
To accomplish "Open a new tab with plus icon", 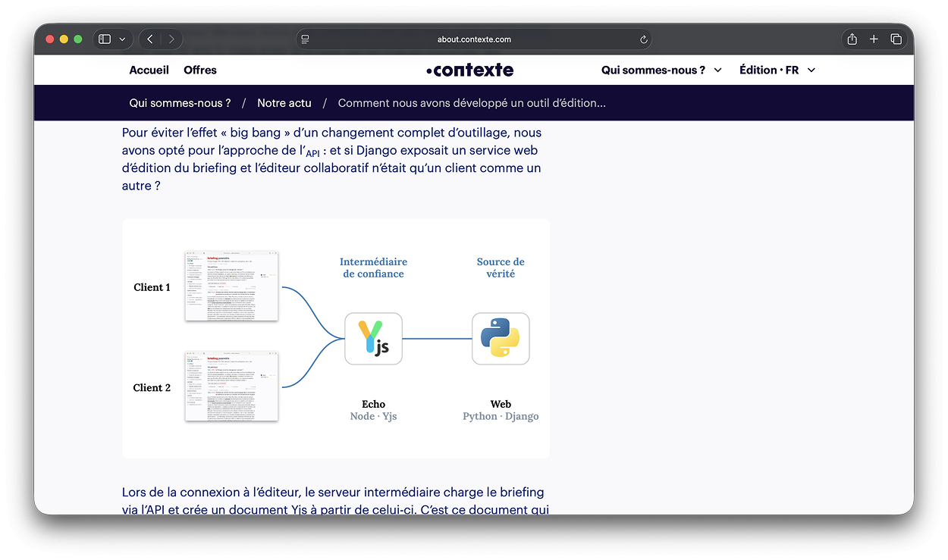I will [874, 39].
